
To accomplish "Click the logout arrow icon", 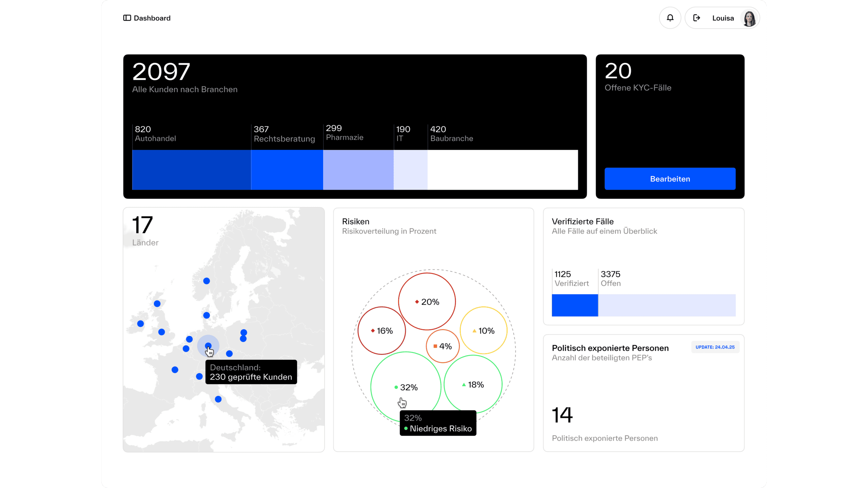I will tap(696, 18).
